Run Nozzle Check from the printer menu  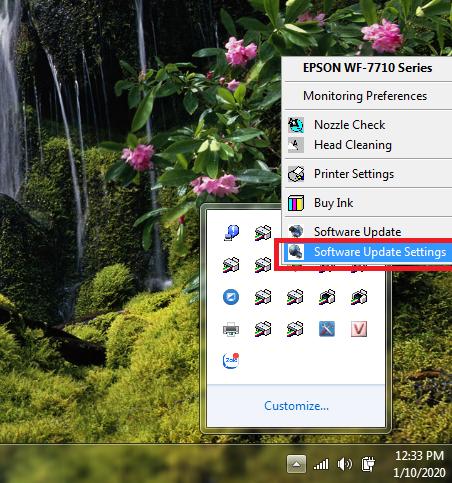368,125
